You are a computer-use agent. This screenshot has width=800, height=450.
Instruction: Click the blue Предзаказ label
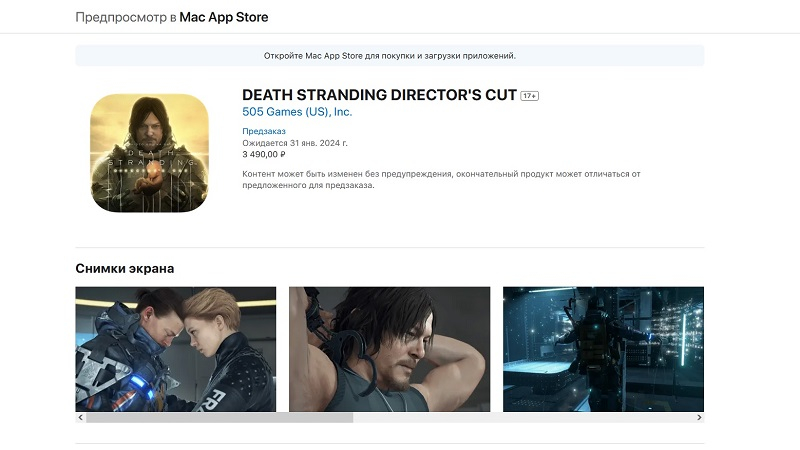point(263,131)
